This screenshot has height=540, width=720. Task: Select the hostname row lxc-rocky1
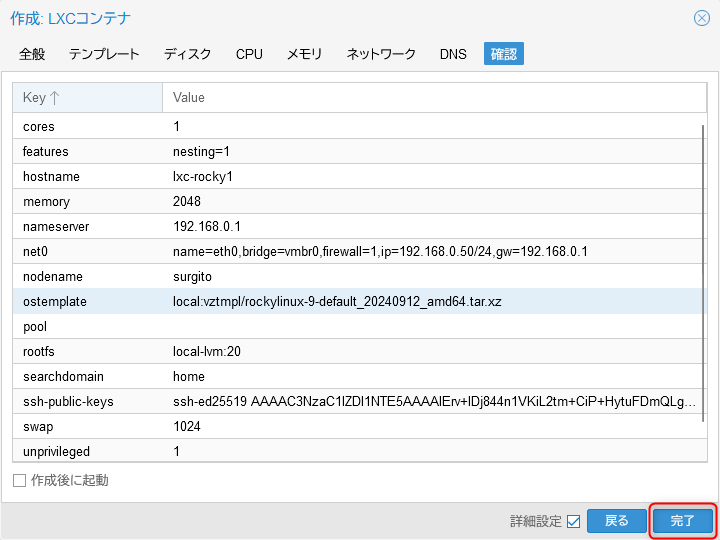point(350,177)
